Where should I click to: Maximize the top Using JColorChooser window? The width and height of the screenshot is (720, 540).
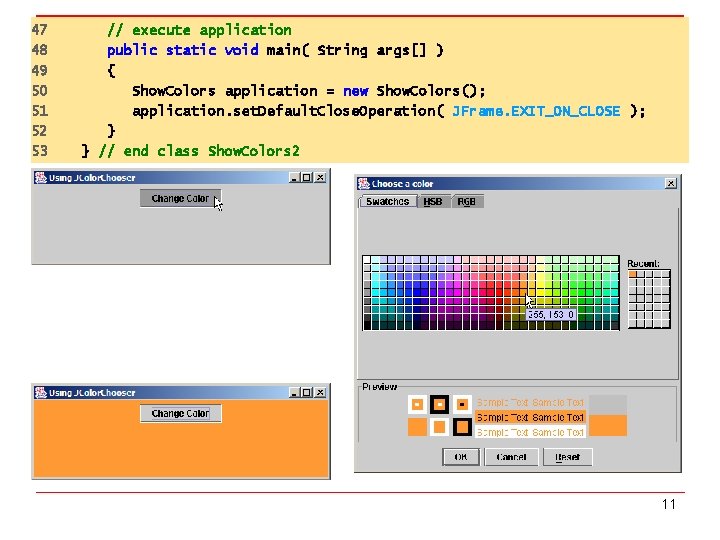pos(307,177)
